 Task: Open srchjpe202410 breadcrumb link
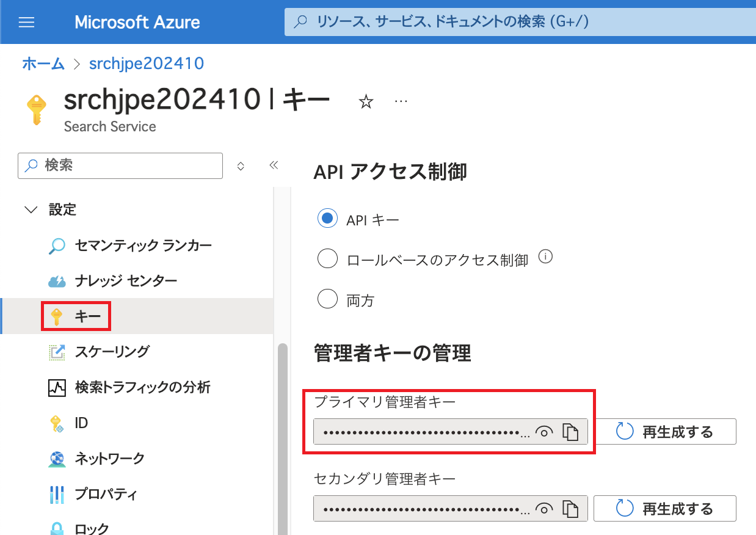[147, 64]
